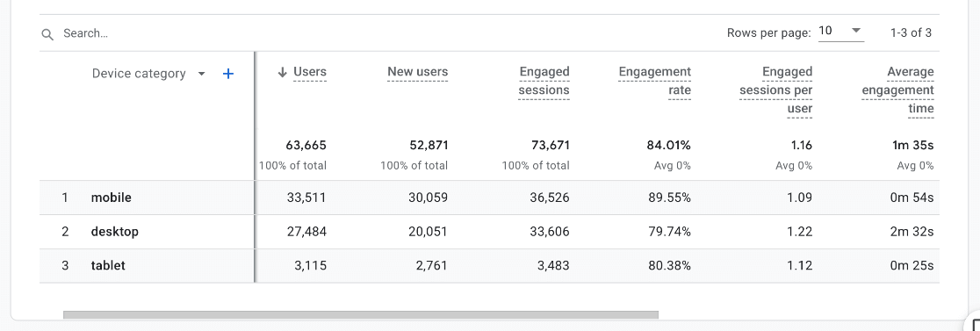Select the tablet device row
The height and width of the screenshot is (331, 980).
pyautogui.click(x=489, y=265)
